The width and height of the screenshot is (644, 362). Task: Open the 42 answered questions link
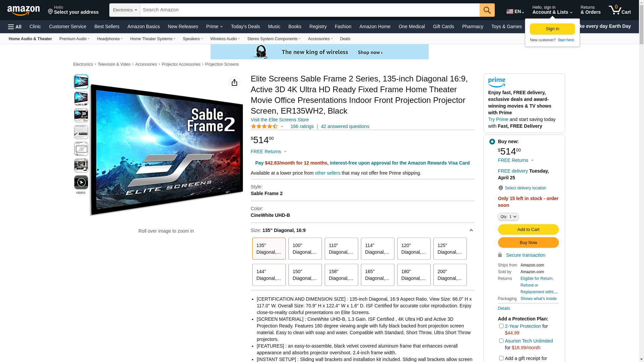coord(345,126)
